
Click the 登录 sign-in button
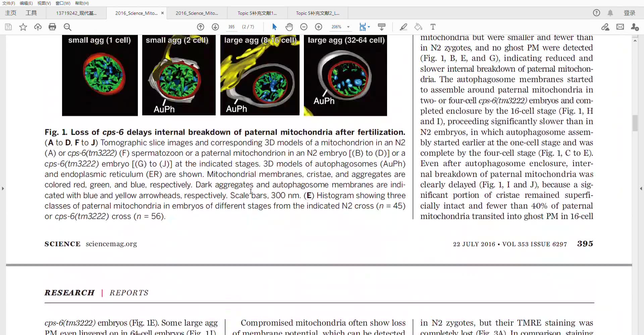tap(630, 13)
